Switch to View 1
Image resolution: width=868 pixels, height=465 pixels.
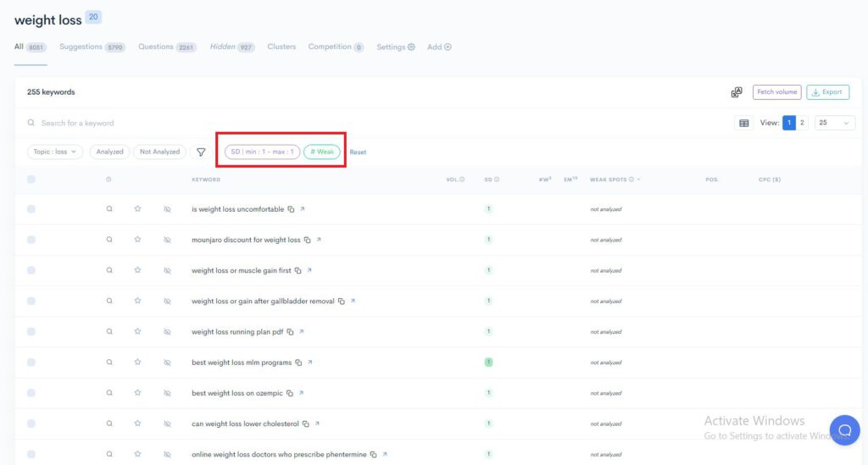click(x=789, y=123)
